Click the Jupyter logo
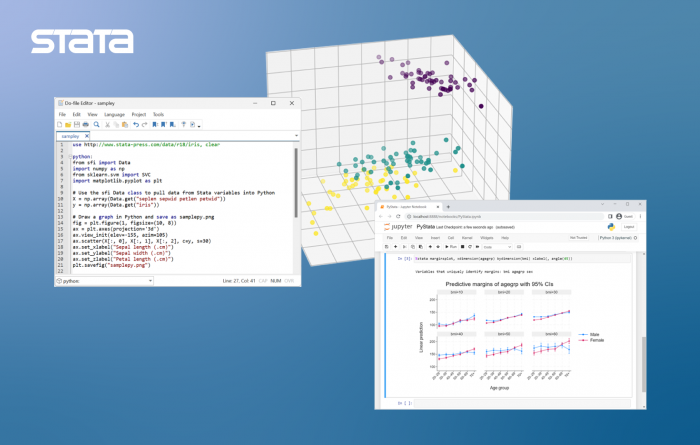 [x=398, y=227]
